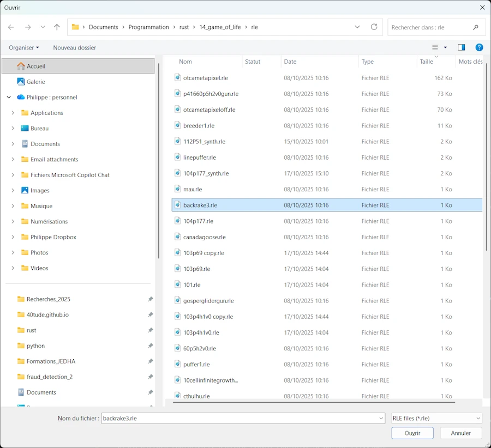Go up one folder level
Image resolution: width=491 pixels, height=448 pixels.
(57, 27)
